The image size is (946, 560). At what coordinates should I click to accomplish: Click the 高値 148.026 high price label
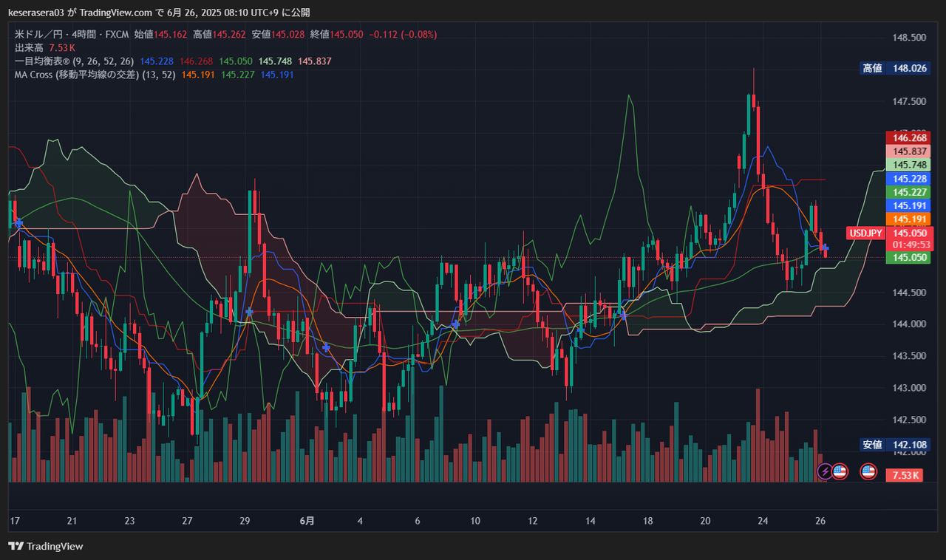pyautogui.click(x=894, y=68)
